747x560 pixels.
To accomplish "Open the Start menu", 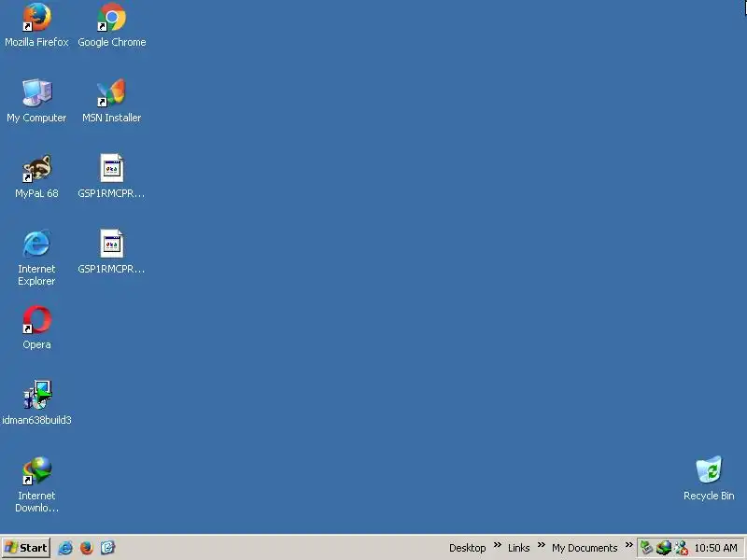I will coord(26,548).
